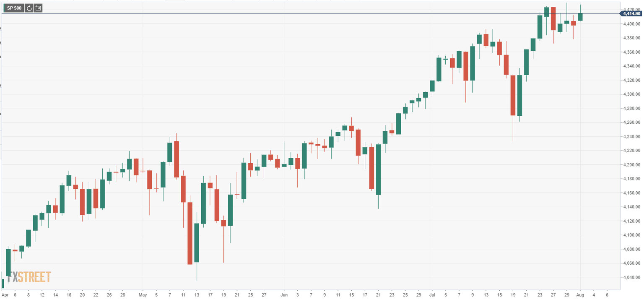
Task: Click the 4,360.00 price axis label
Action: click(631, 52)
